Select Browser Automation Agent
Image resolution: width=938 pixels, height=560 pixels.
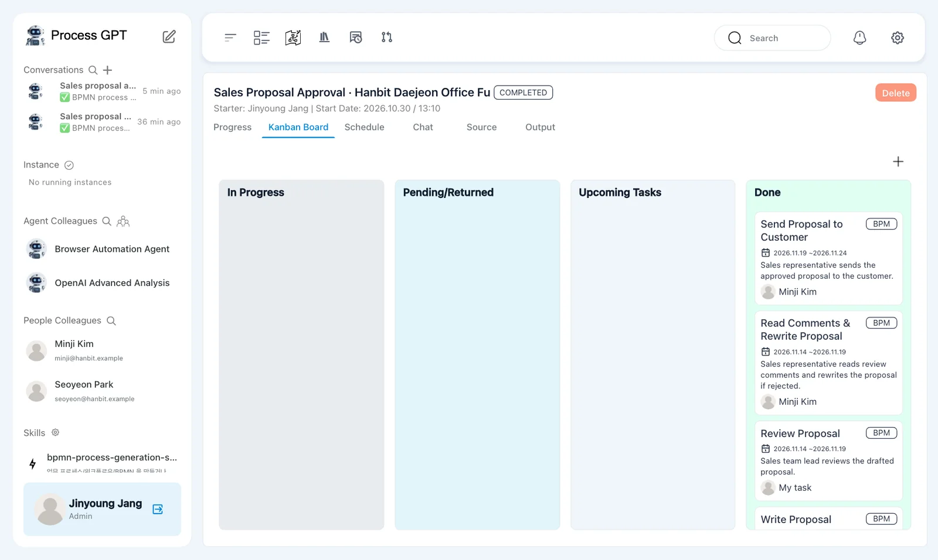point(103,249)
